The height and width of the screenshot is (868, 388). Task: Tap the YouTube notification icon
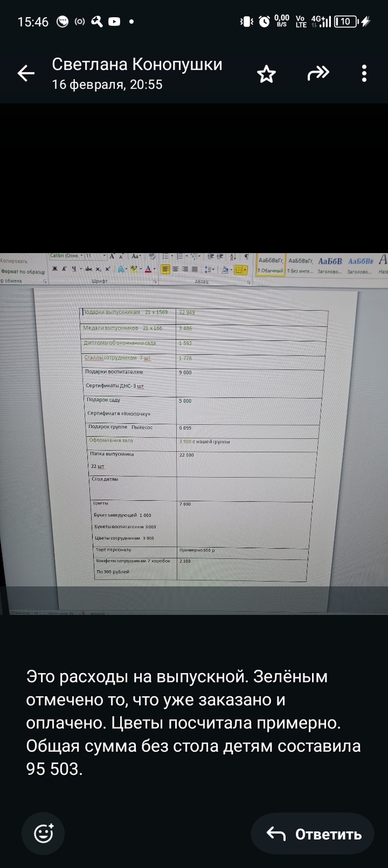114,22
